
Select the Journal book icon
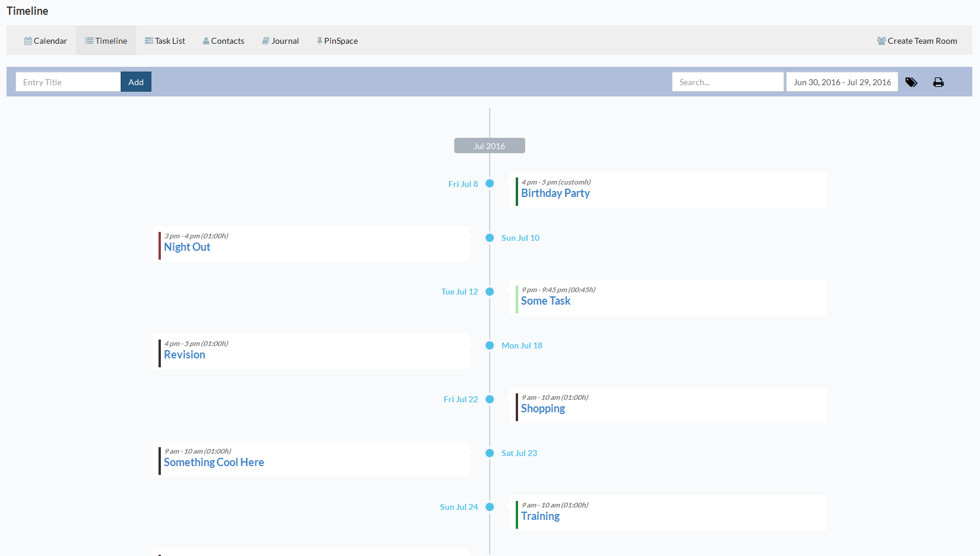pos(266,40)
